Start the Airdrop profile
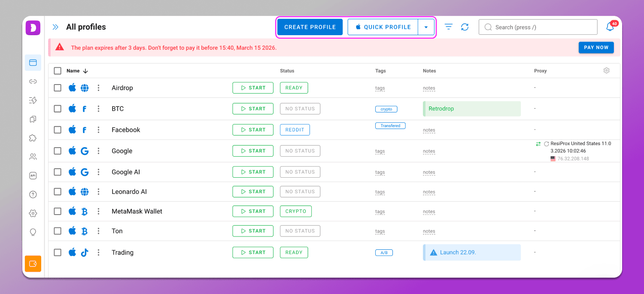This screenshot has height=294, width=644. point(253,88)
